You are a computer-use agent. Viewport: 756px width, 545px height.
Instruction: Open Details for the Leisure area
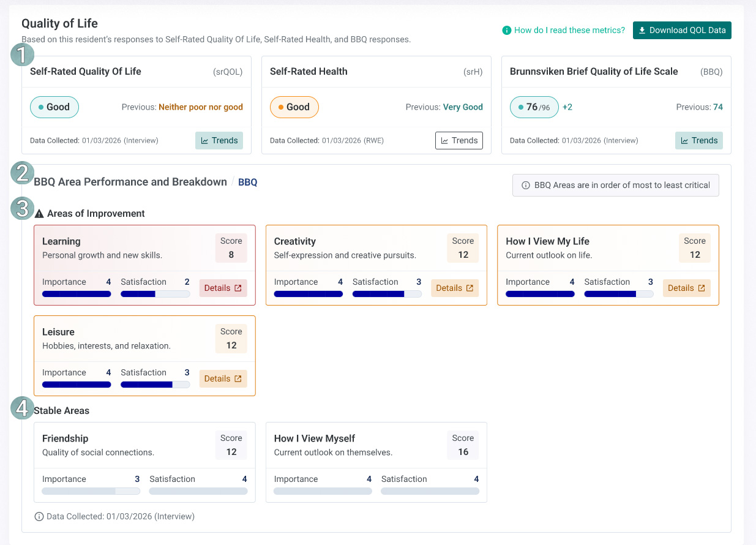[223, 378]
